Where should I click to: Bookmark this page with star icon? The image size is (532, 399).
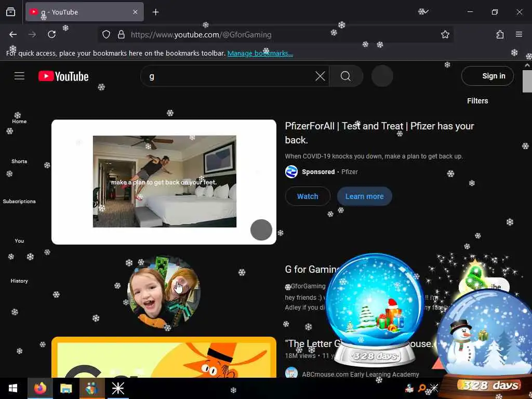click(445, 34)
